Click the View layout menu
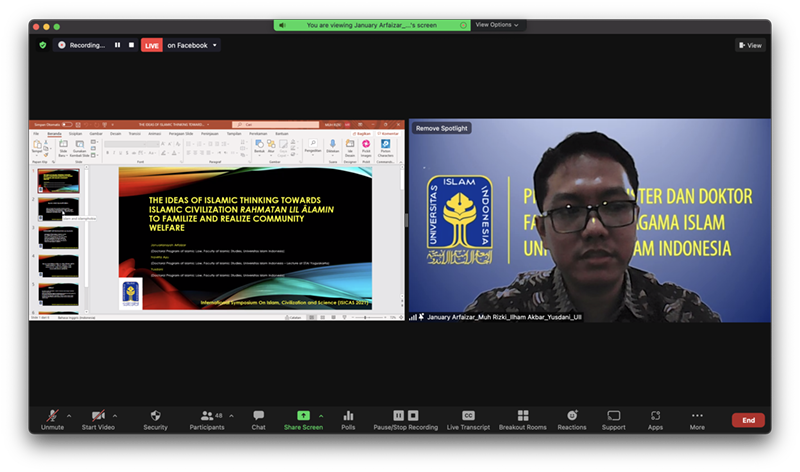 tap(750, 45)
